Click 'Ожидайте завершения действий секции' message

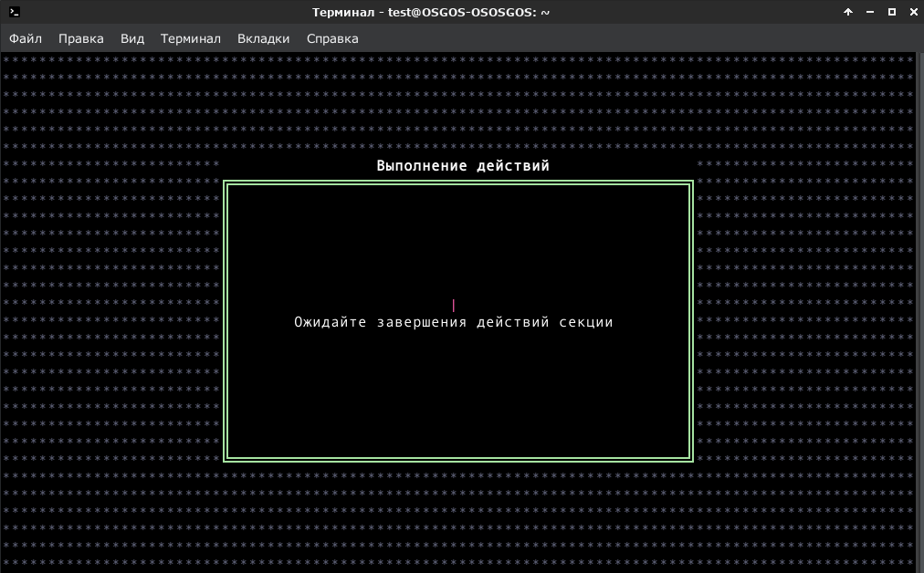(x=453, y=322)
